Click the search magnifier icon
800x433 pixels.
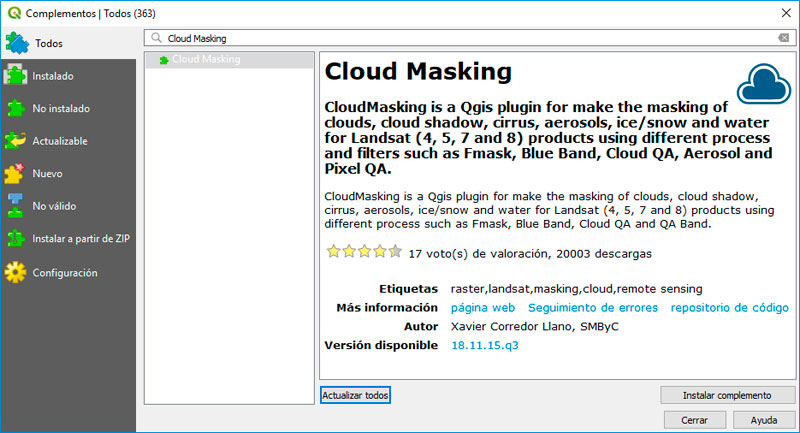[157, 38]
